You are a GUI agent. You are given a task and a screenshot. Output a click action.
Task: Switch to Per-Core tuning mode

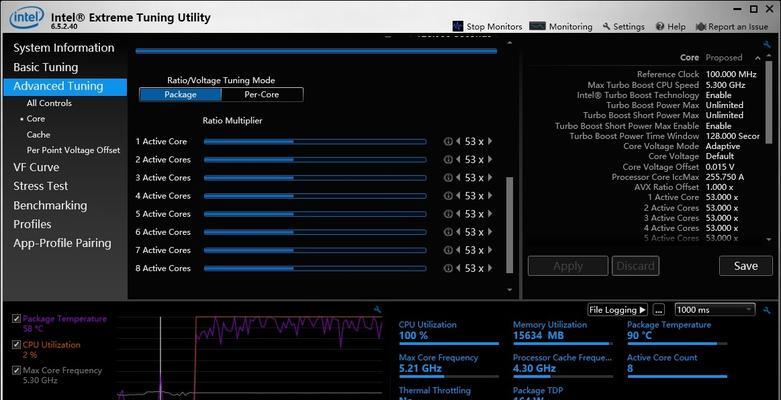click(x=262, y=95)
